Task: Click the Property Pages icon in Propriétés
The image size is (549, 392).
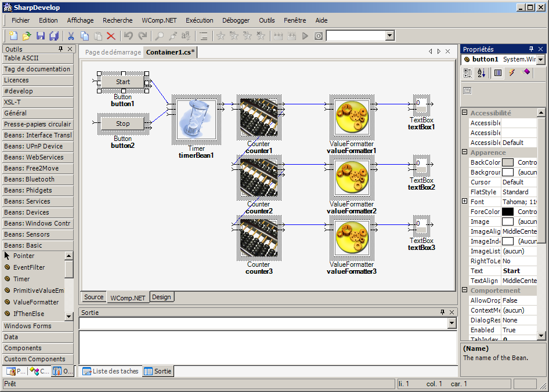Action: coord(467,90)
